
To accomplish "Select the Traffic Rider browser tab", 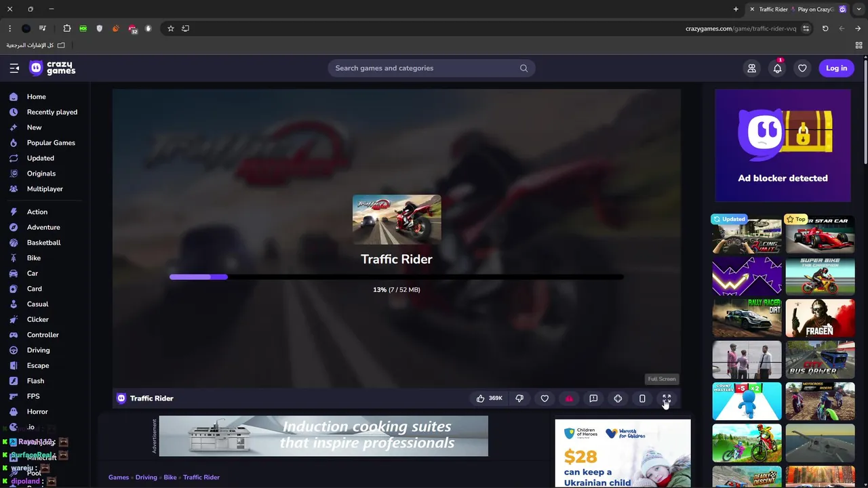I will point(798,9).
